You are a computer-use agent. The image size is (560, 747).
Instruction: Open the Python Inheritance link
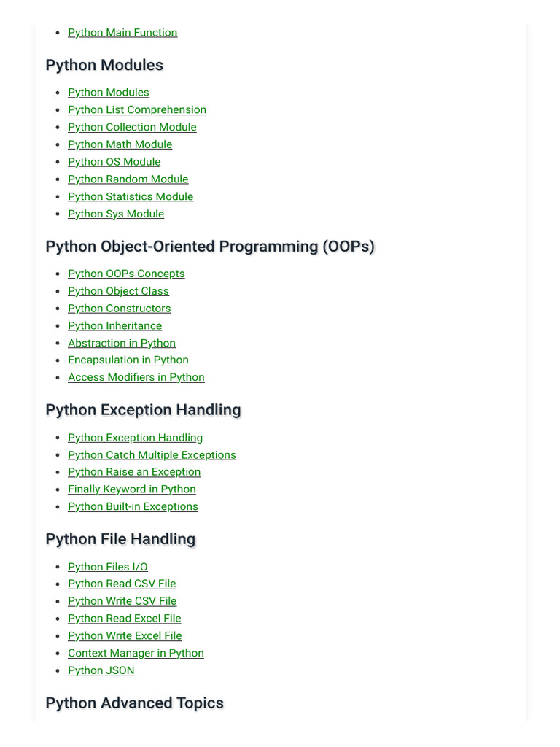[x=115, y=326]
